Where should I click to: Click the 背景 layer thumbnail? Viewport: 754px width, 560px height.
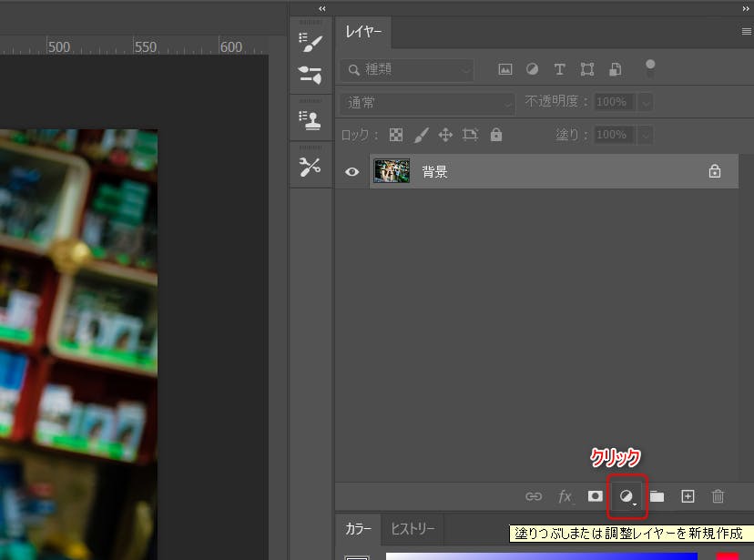pos(392,171)
